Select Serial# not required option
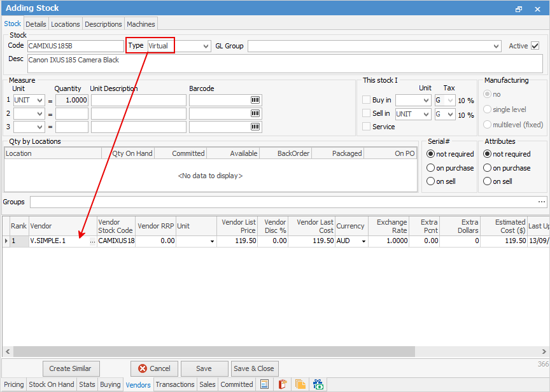The image size is (550, 392). [x=430, y=154]
